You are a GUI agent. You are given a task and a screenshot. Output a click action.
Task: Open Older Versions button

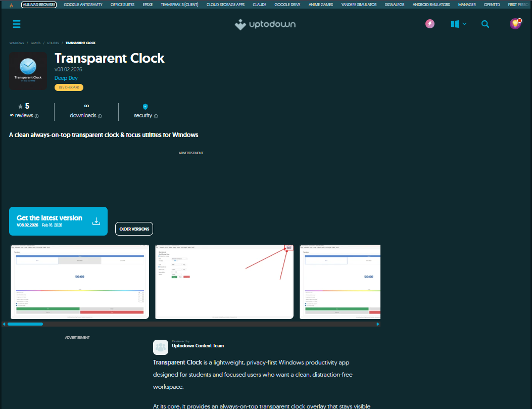point(134,229)
